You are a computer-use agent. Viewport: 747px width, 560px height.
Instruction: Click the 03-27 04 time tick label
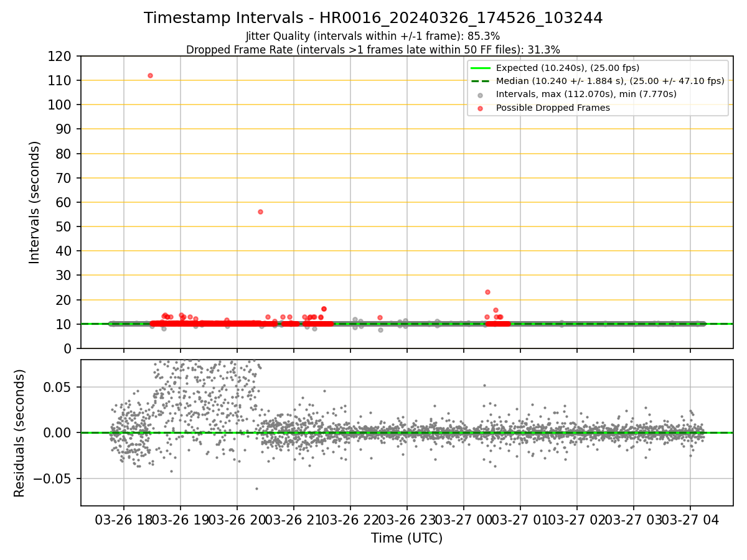[x=690, y=520]
